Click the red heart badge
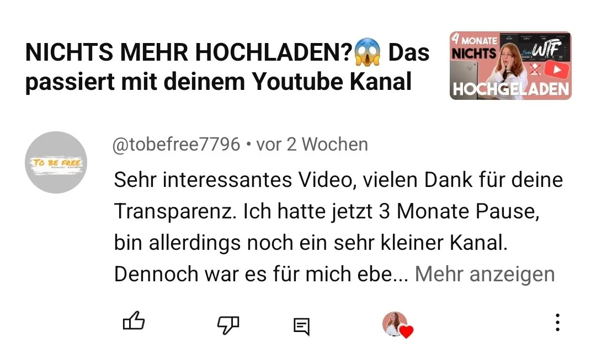This screenshot has height=364, width=596. coord(406,331)
